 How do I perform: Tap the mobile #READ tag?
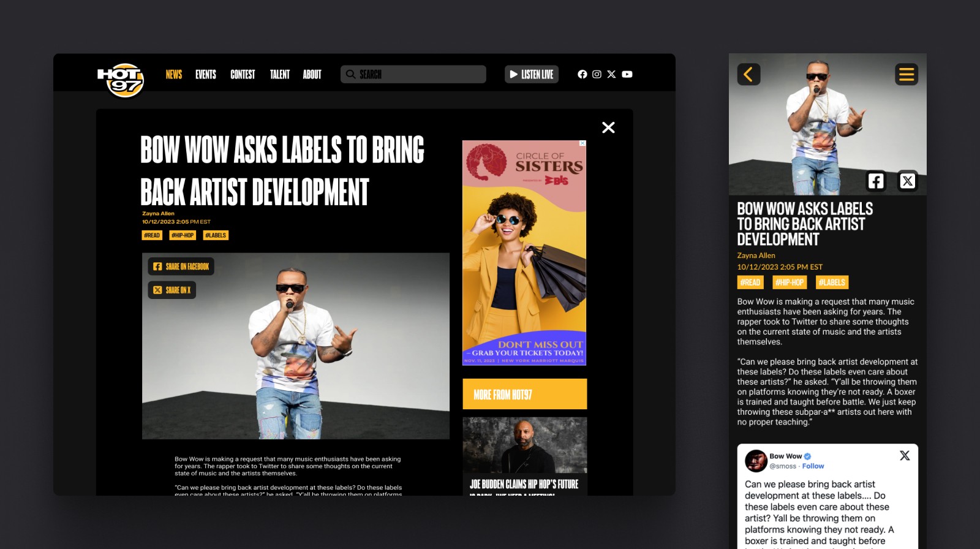click(750, 282)
